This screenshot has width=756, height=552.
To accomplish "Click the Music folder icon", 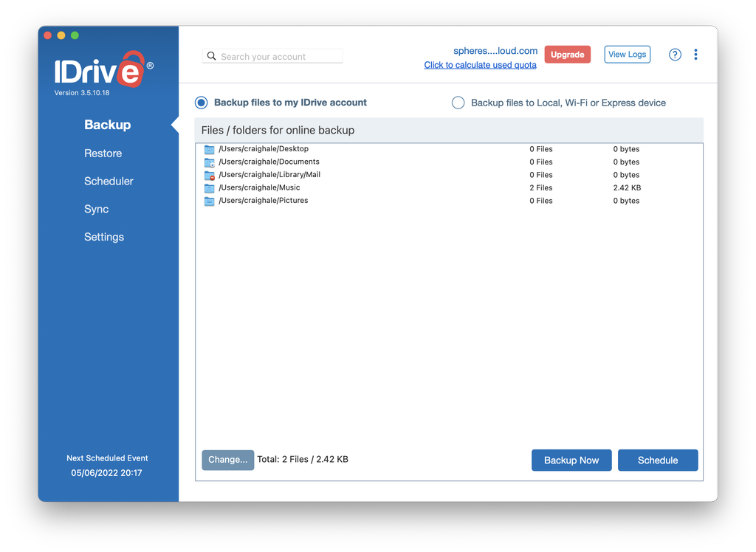I will [x=209, y=187].
